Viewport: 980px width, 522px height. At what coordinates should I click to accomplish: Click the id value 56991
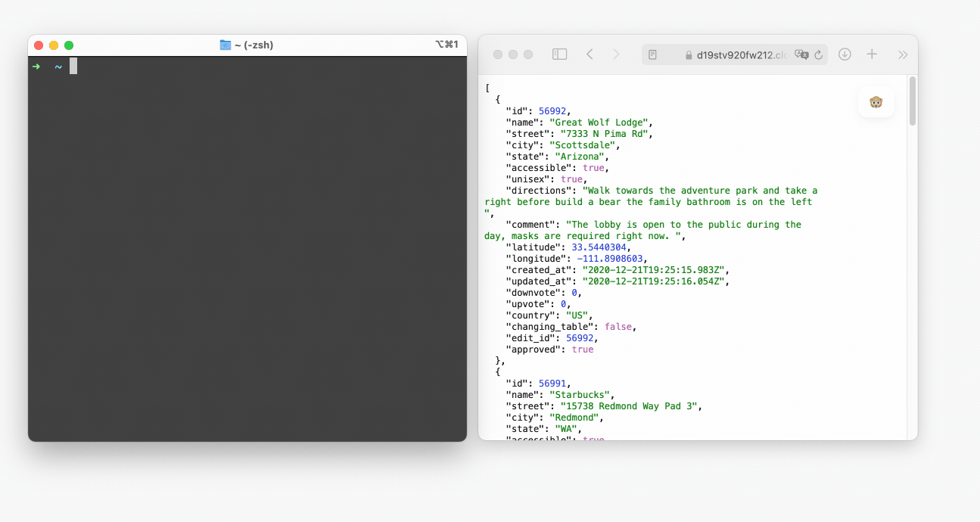552,384
